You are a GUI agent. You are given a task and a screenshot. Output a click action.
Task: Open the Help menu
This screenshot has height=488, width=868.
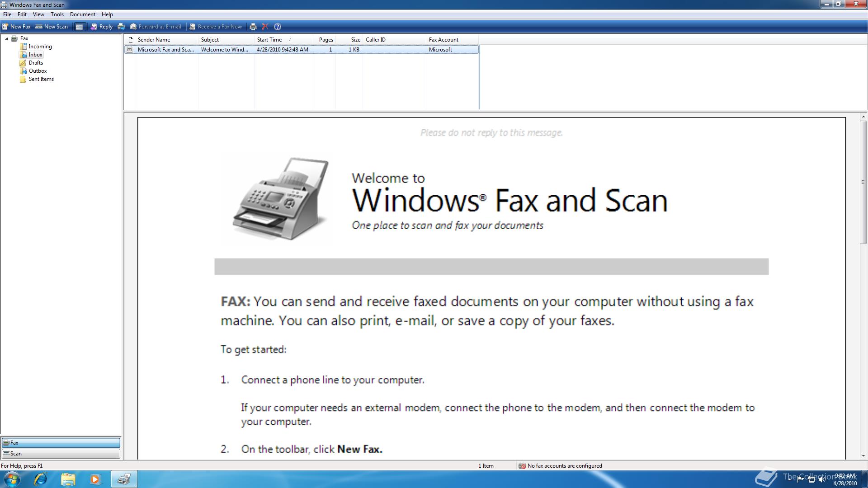point(107,14)
